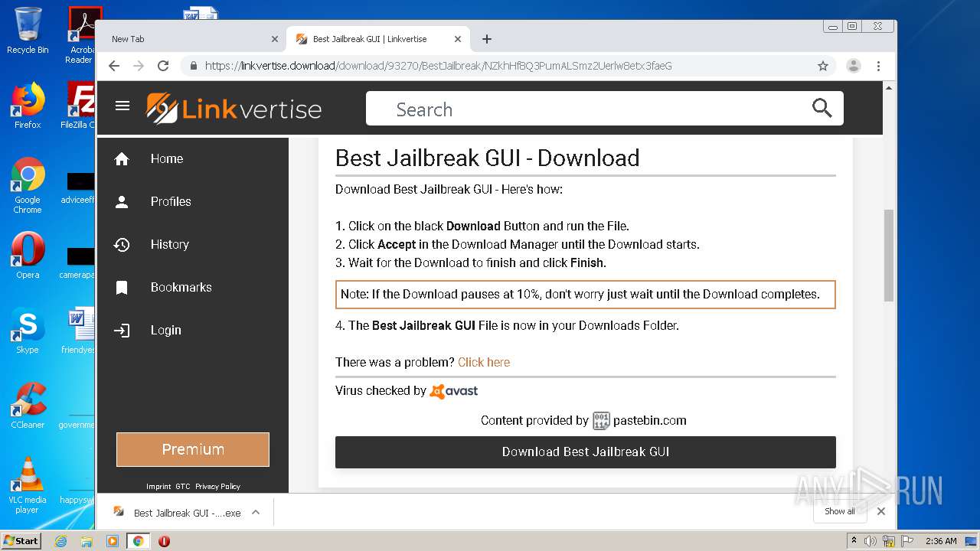
Task: Click the page vertical scrollbar
Action: pyautogui.click(x=888, y=254)
